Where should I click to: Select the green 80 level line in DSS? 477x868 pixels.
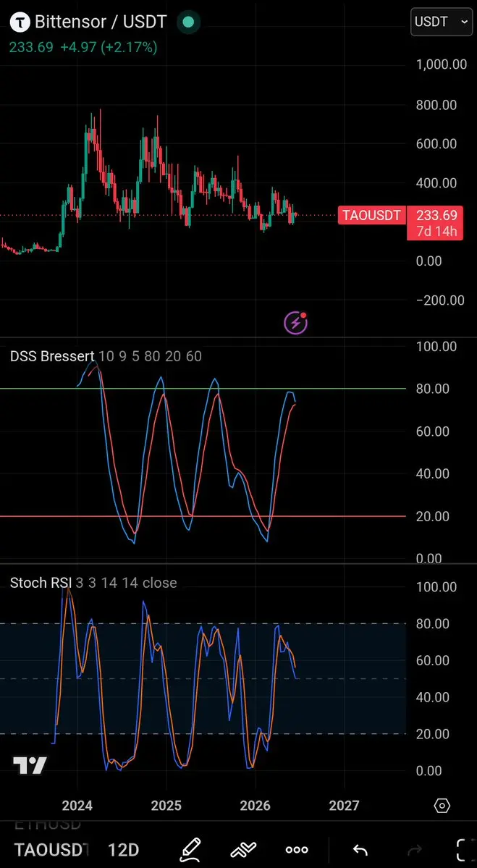[x=203, y=389]
